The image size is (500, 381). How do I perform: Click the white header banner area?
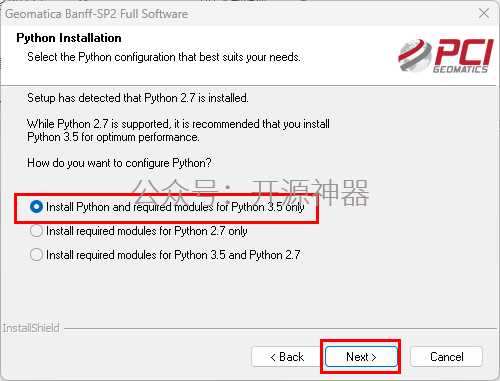250,55
